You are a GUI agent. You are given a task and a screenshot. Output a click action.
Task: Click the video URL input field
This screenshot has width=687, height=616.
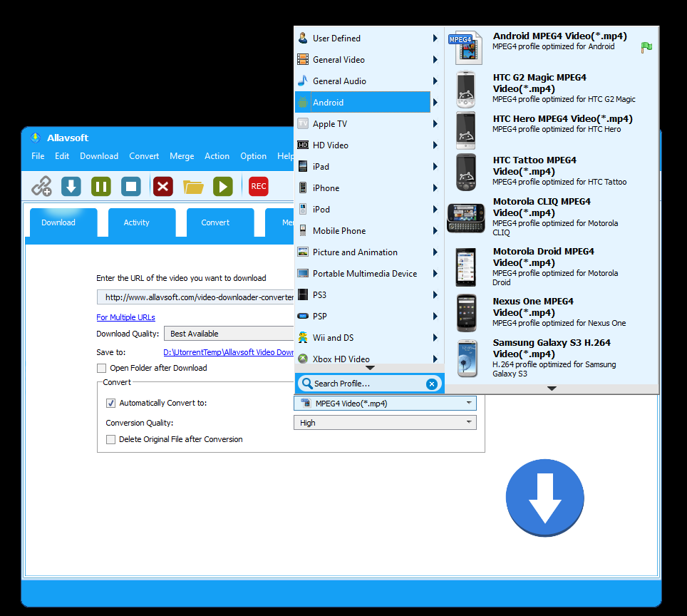tap(195, 297)
